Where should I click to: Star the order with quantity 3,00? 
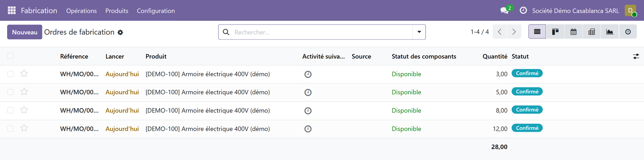(24, 73)
